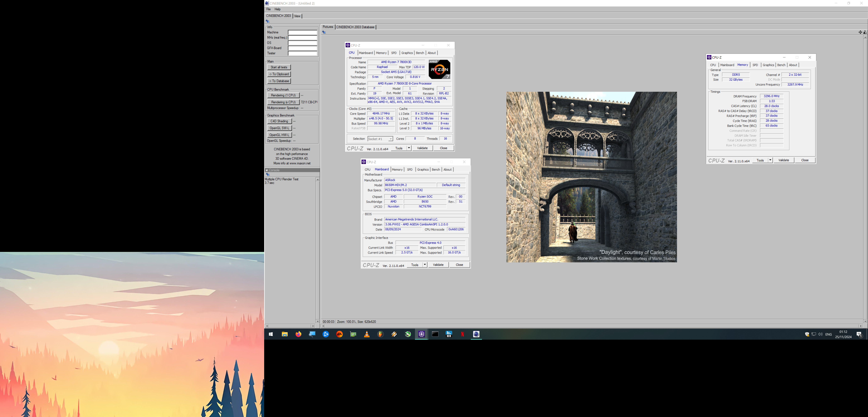Open the green hardware card taskbar icon
The width and height of the screenshot is (868, 417).
[x=353, y=334]
